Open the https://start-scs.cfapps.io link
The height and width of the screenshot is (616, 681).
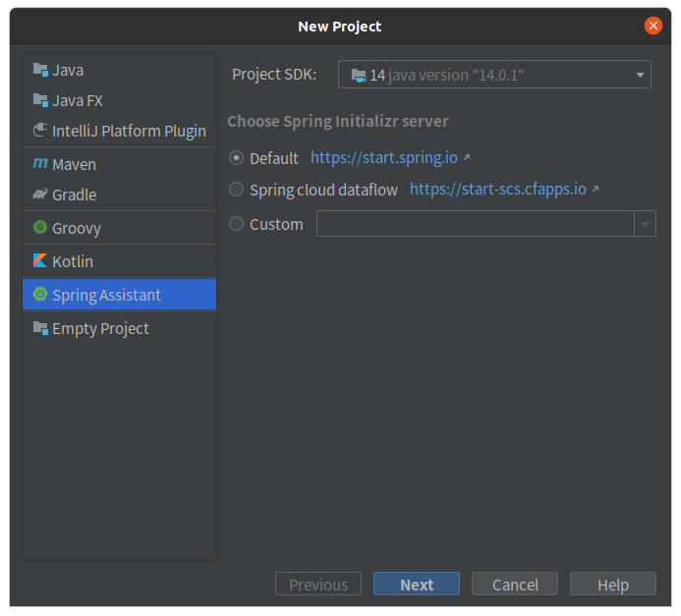click(x=497, y=190)
